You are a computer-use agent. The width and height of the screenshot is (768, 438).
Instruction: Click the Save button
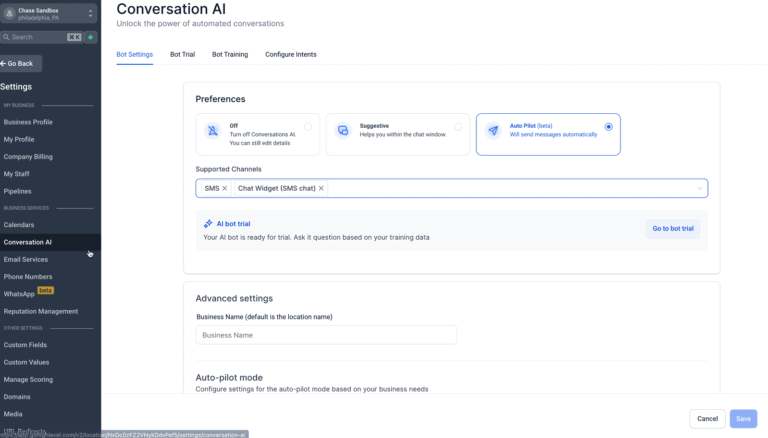click(x=744, y=418)
